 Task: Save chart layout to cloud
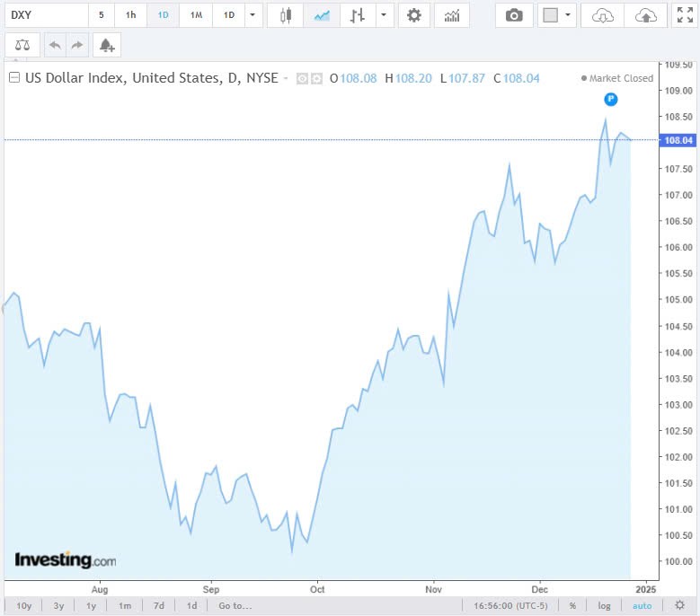(645, 15)
